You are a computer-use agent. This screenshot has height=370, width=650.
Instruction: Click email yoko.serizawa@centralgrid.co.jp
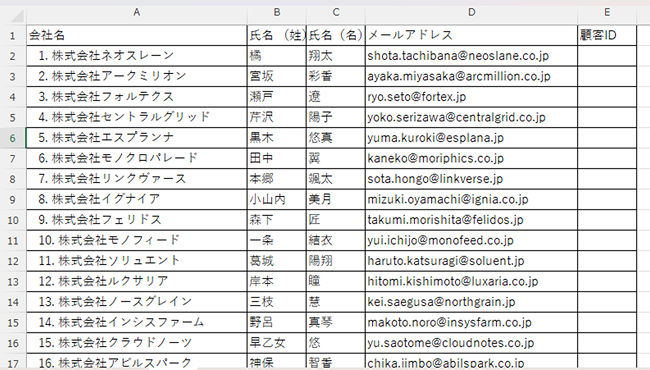click(471, 117)
